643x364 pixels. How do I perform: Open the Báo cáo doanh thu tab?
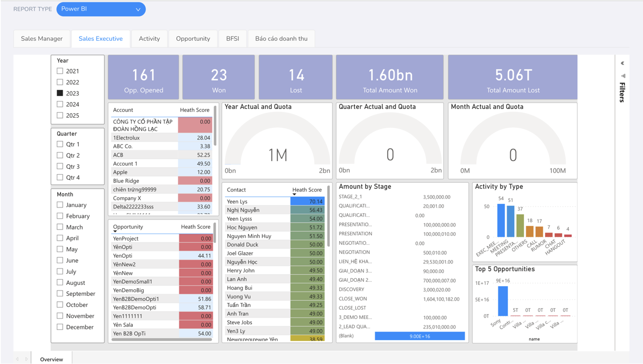tap(281, 39)
